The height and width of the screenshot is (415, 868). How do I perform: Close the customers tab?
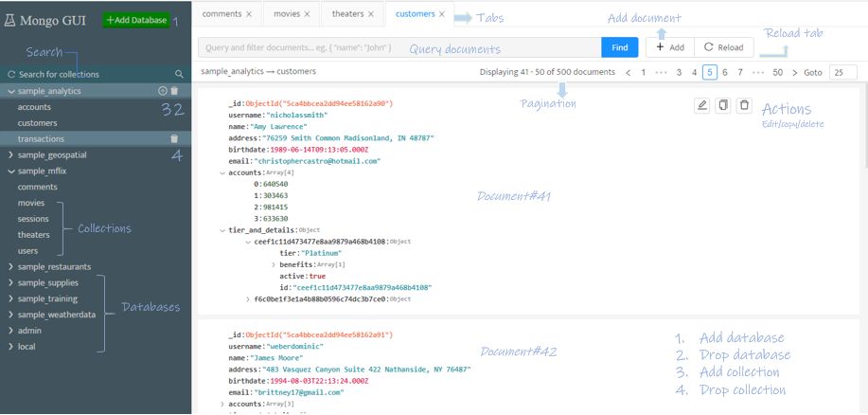442,14
